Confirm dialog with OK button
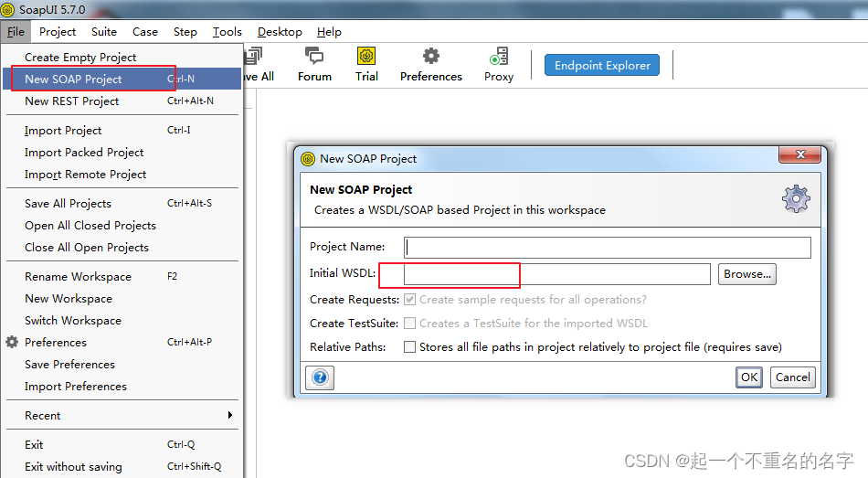 click(749, 377)
